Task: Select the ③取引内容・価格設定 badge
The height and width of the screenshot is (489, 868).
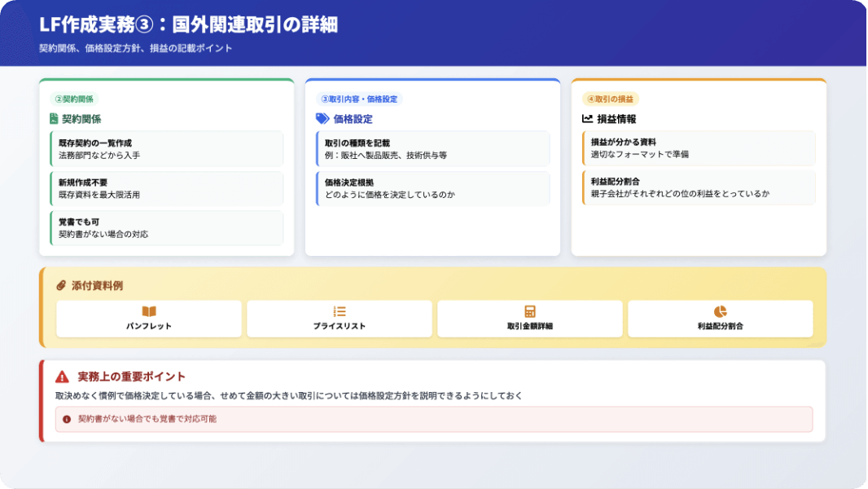Action: (359, 99)
